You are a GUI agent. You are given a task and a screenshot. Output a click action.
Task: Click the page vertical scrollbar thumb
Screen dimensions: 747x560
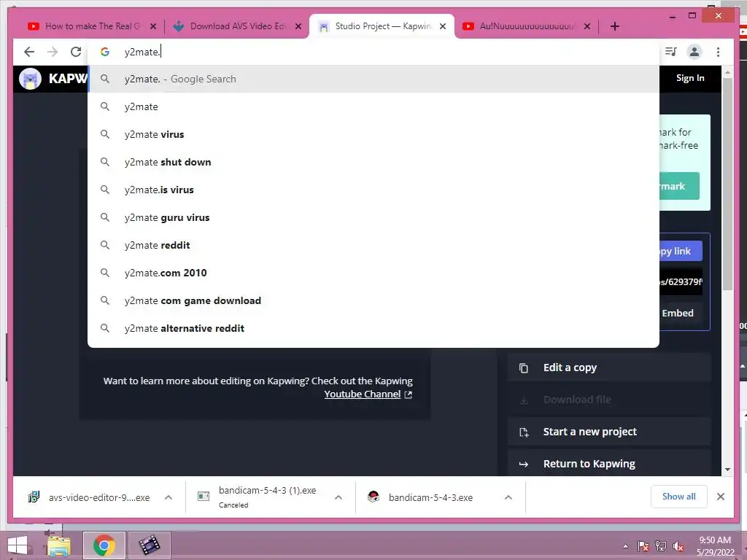pos(727,183)
